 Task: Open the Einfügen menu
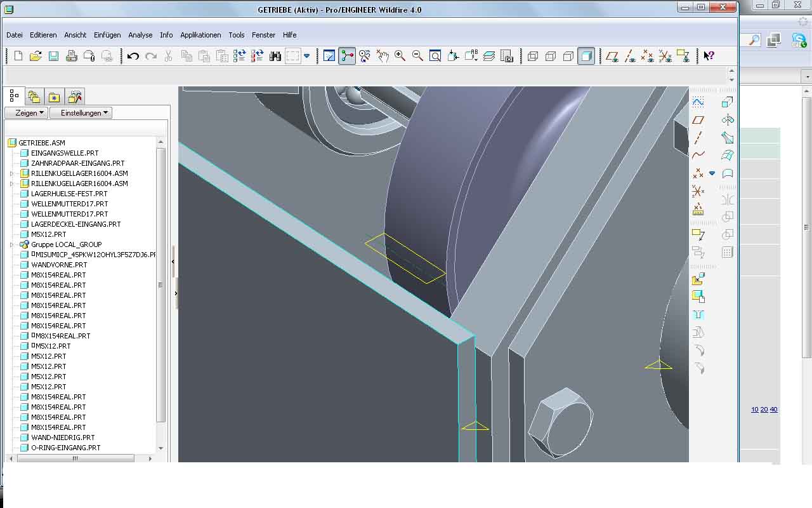[107, 35]
